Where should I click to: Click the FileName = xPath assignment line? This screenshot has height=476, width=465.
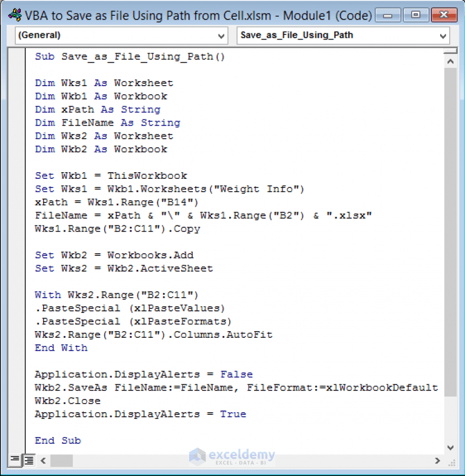(203, 216)
